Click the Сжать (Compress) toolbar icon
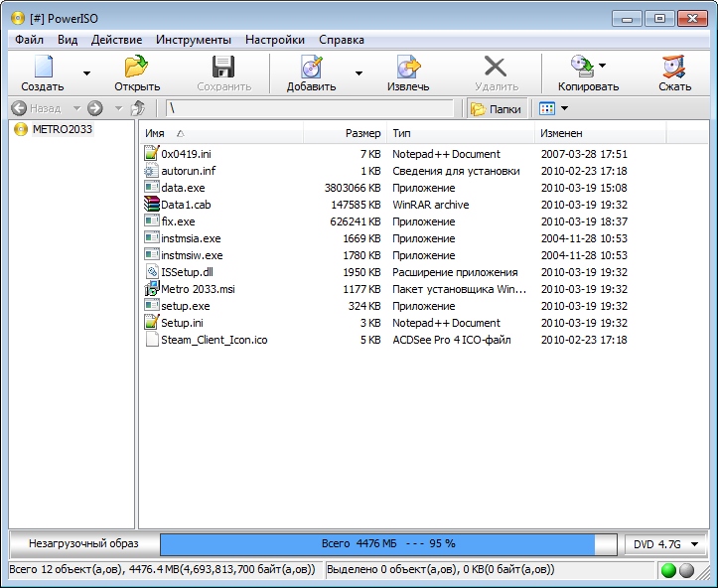The image size is (718, 588). coord(674,68)
